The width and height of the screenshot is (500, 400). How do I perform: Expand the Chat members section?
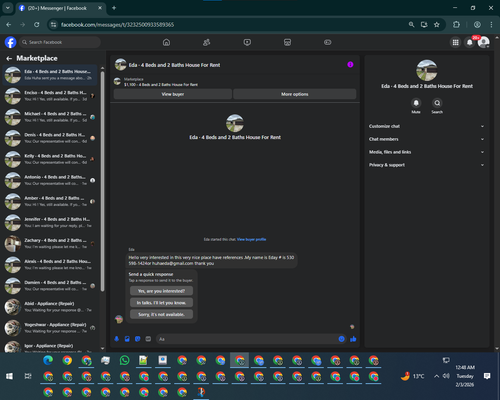(x=426, y=139)
